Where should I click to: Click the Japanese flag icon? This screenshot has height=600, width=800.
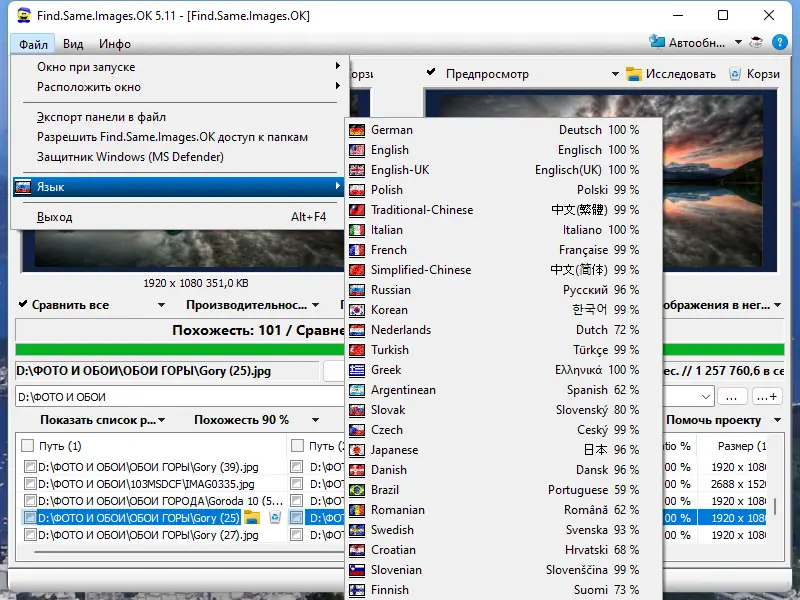357,450
